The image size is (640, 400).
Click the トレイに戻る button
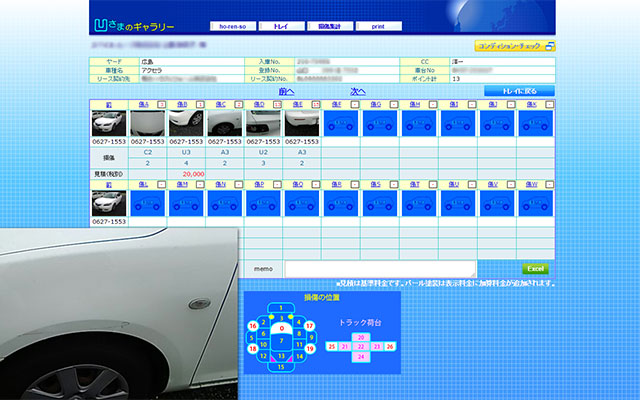coord(519,91)
